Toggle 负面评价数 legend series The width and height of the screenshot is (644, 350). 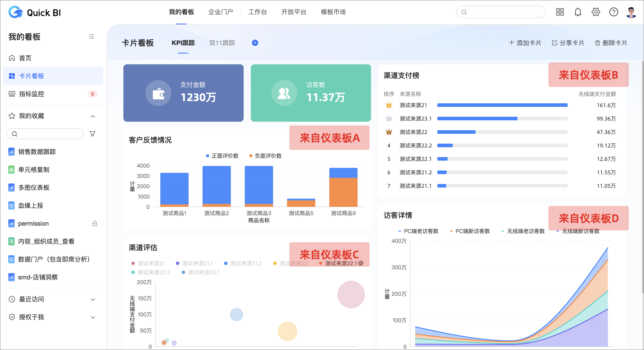(x=265, y=156)
